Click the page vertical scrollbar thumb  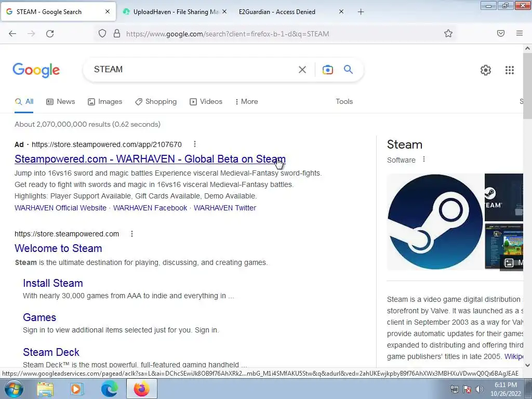527,86
